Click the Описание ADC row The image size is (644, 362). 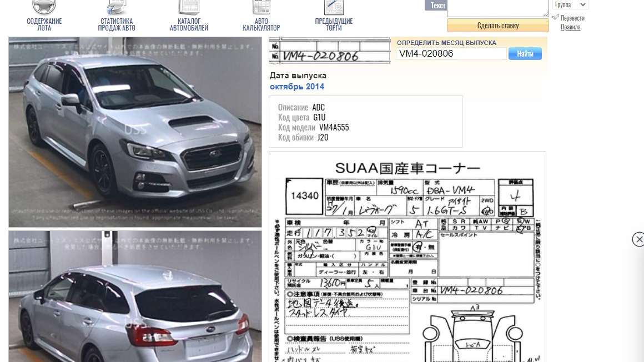[x=301, y=107]
